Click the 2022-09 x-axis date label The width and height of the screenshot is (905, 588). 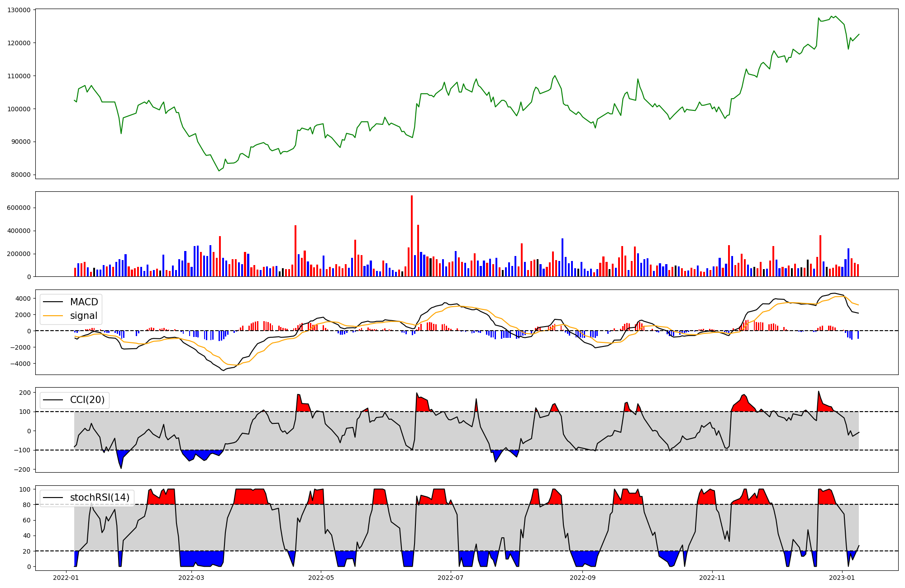(x=582, y=578)
